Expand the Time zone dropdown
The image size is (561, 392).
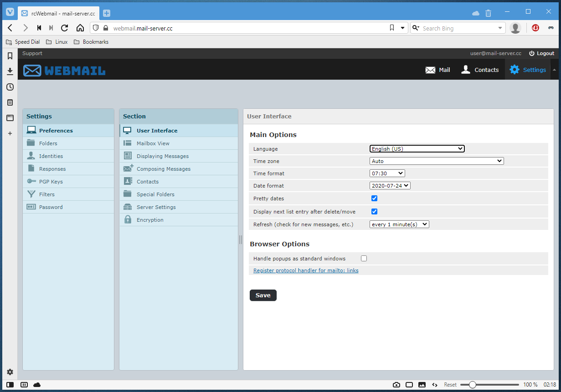click(436, 161)
